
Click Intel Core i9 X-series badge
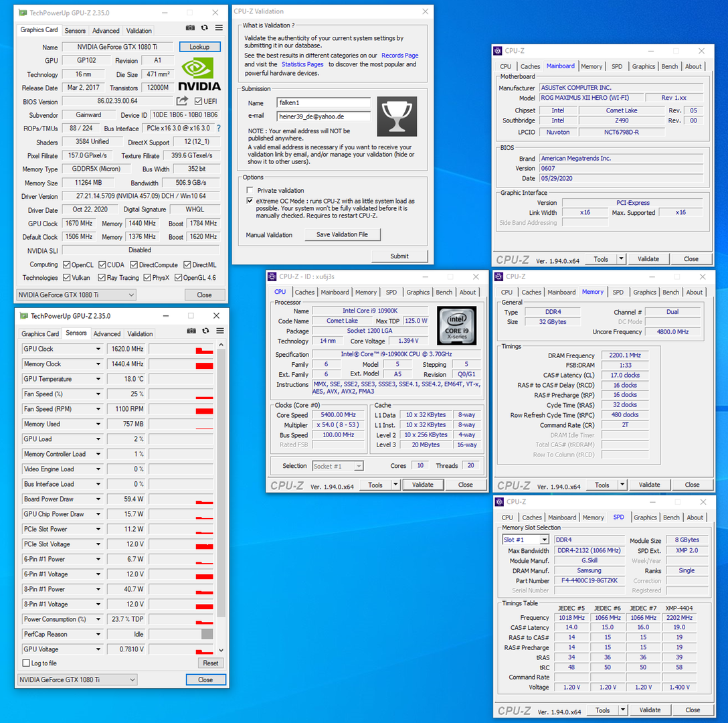click(457, 325)
